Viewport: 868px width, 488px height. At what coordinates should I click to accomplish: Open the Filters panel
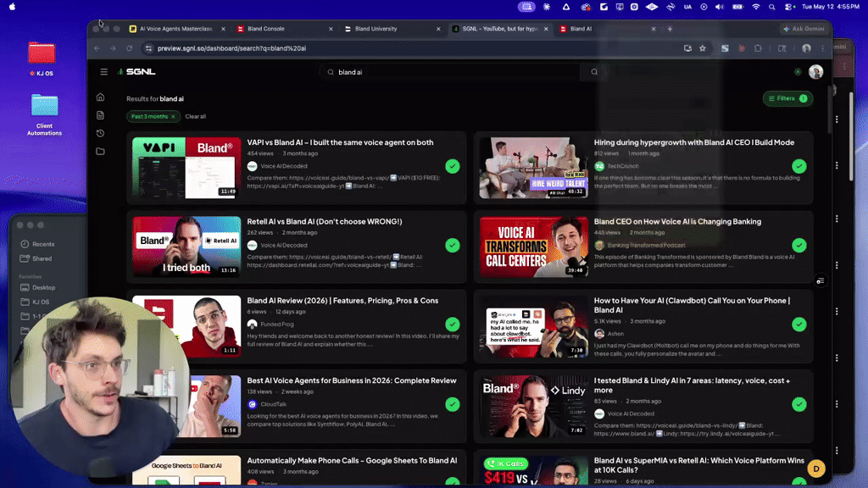tap(787, 98)
